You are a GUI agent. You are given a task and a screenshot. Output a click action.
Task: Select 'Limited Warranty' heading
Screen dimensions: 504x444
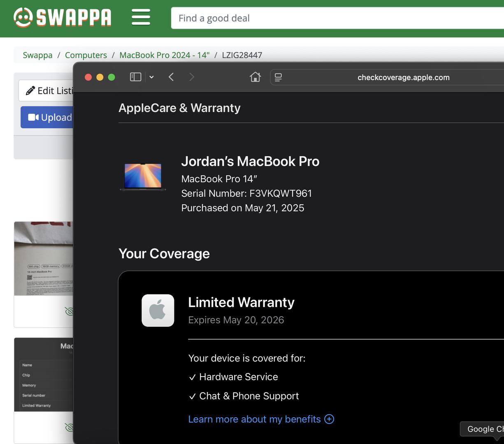[241, 303]
